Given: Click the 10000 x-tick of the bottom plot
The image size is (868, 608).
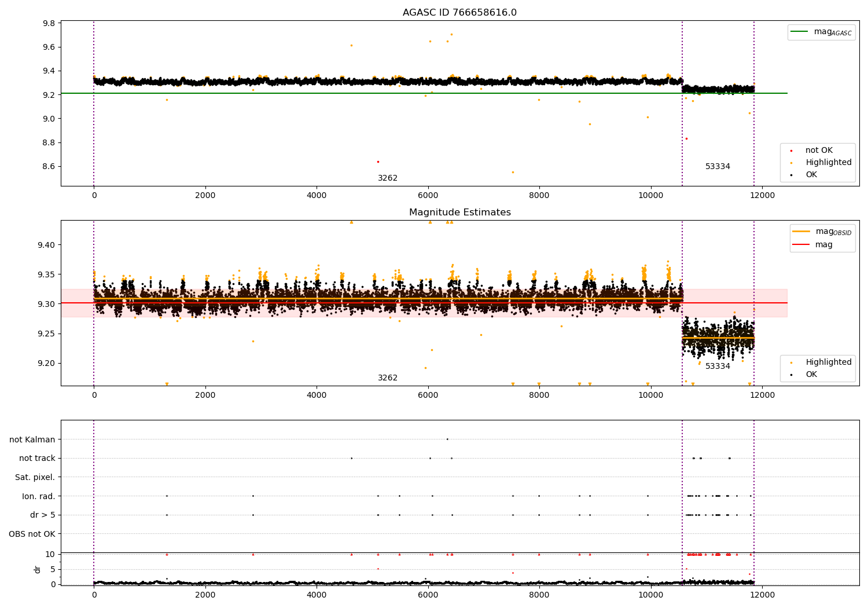Looking at the screenshot, I should click(x=651, y=595).
